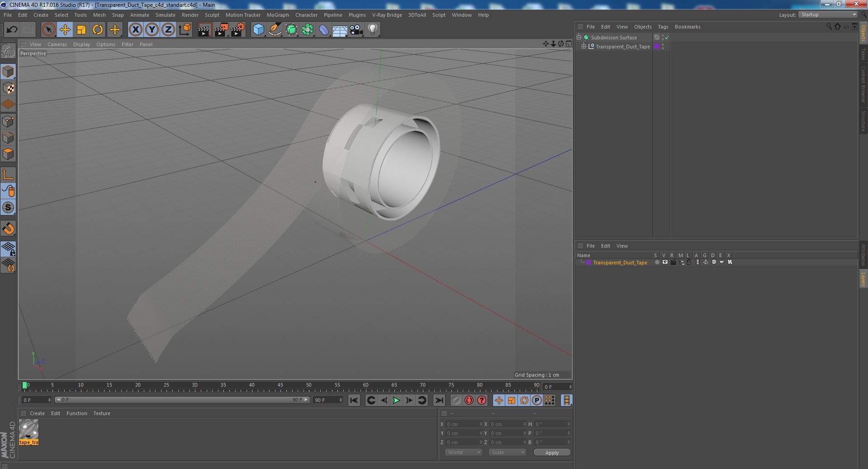Toggle X-axis lock
This screenshot has height=469, width=868.
135,30
